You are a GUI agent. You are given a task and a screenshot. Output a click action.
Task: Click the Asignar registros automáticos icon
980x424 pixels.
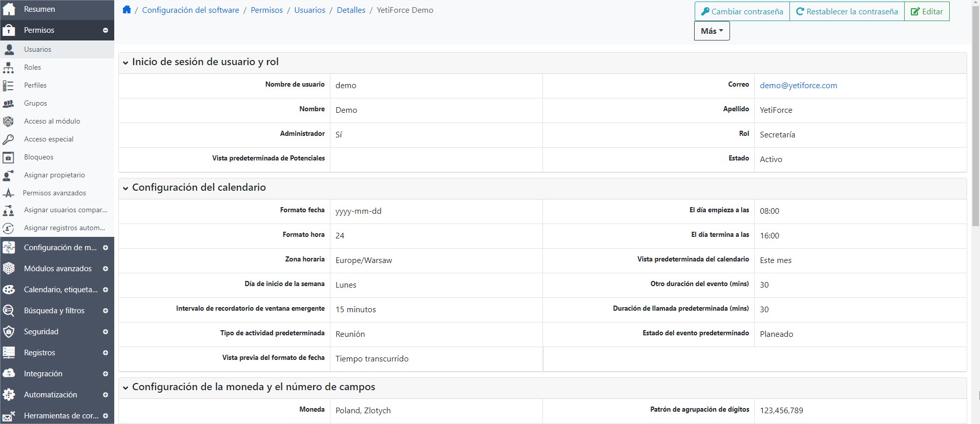(9, 228)
